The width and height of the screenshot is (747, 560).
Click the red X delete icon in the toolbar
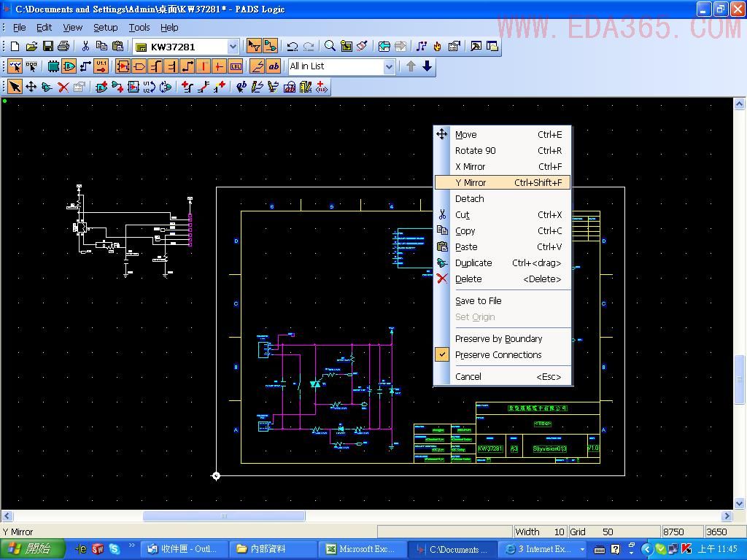pyautogui.click(x=63, y=87)
